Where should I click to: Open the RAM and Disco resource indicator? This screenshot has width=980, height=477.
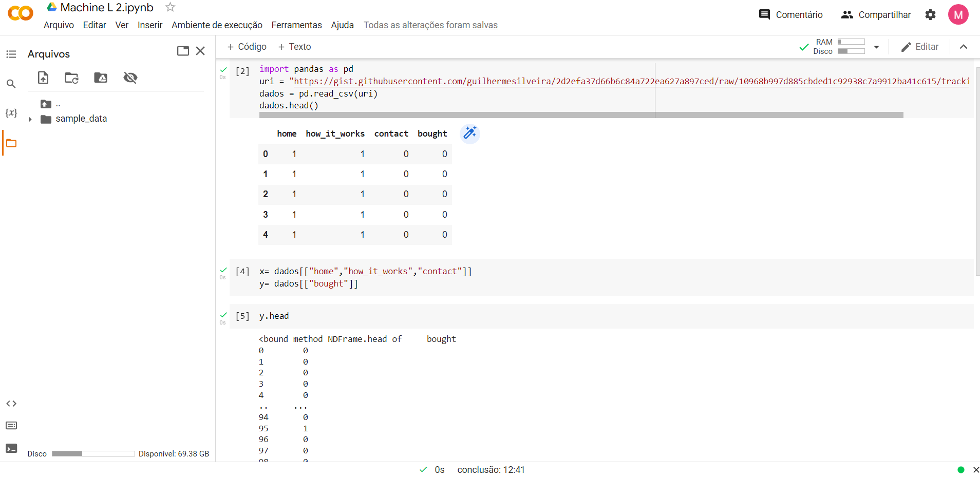840,47
